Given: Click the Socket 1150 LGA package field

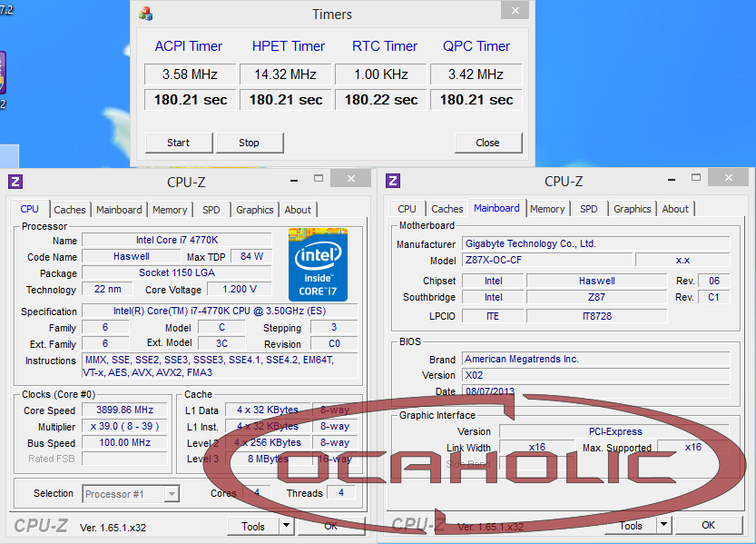Looking at the screenshot, I should pyautogui.click(x=177, y=272).
